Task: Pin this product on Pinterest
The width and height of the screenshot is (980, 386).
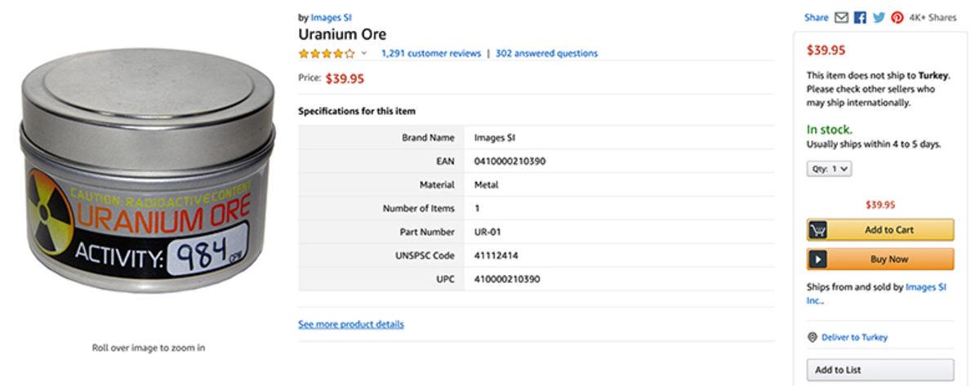Action: click(898, 18)
